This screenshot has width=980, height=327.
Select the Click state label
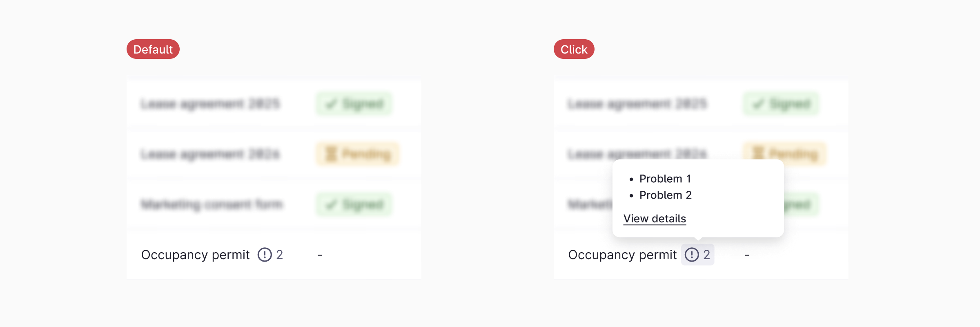point(573,49)
